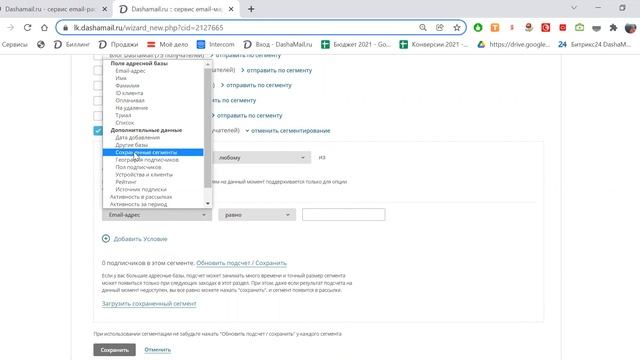The image size is (640, 360).
Task: Click the dropdown list scrollbar thumb
Action: [208, 128]
